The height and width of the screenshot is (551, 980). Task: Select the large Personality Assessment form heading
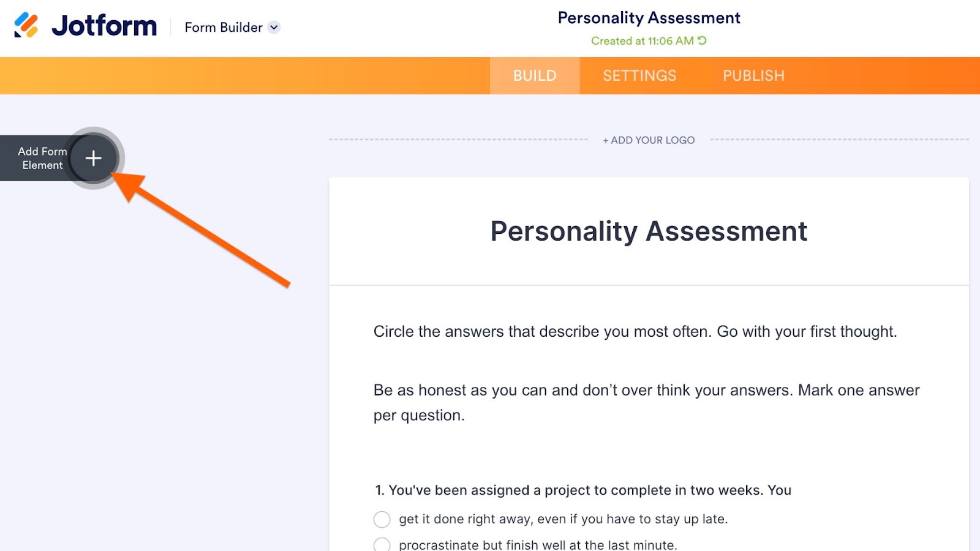[649, 231]
